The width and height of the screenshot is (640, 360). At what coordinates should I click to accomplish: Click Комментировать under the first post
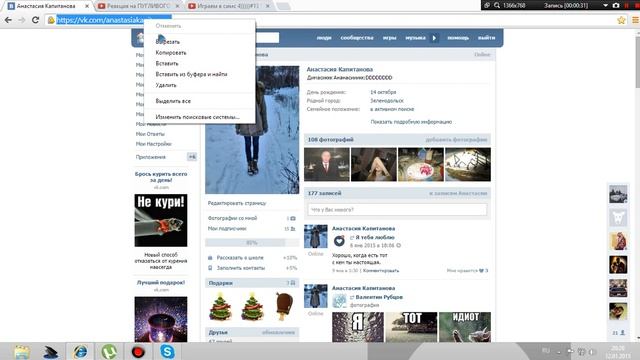[381, 271]
